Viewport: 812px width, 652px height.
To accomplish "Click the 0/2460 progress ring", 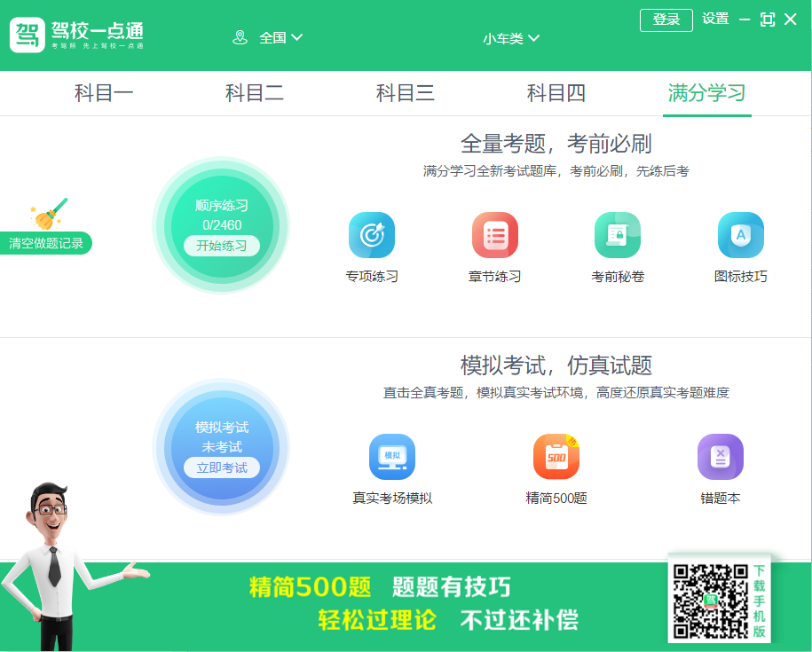I will (x=221, y=224).
